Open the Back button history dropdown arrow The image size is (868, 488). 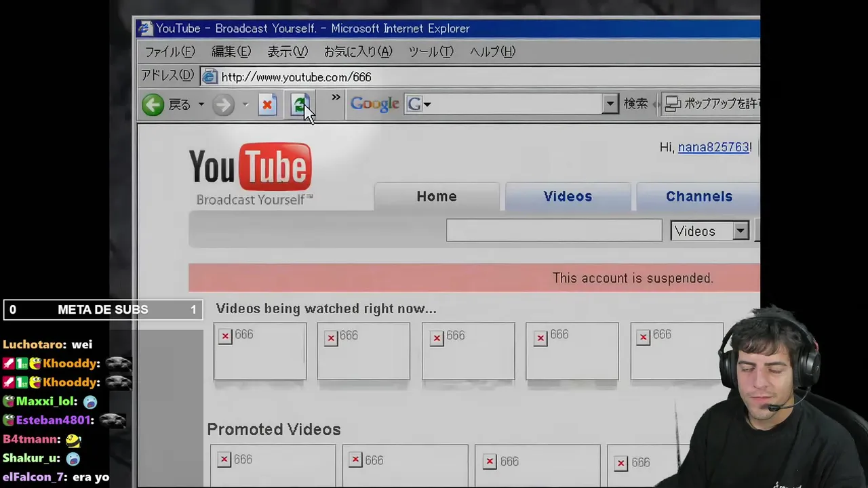pos(201,104)
